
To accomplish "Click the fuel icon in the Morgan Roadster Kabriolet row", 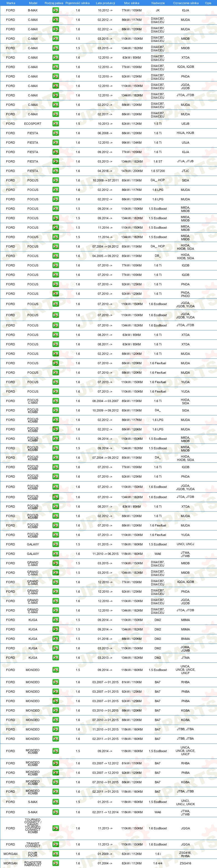I will tap(55, 863).
